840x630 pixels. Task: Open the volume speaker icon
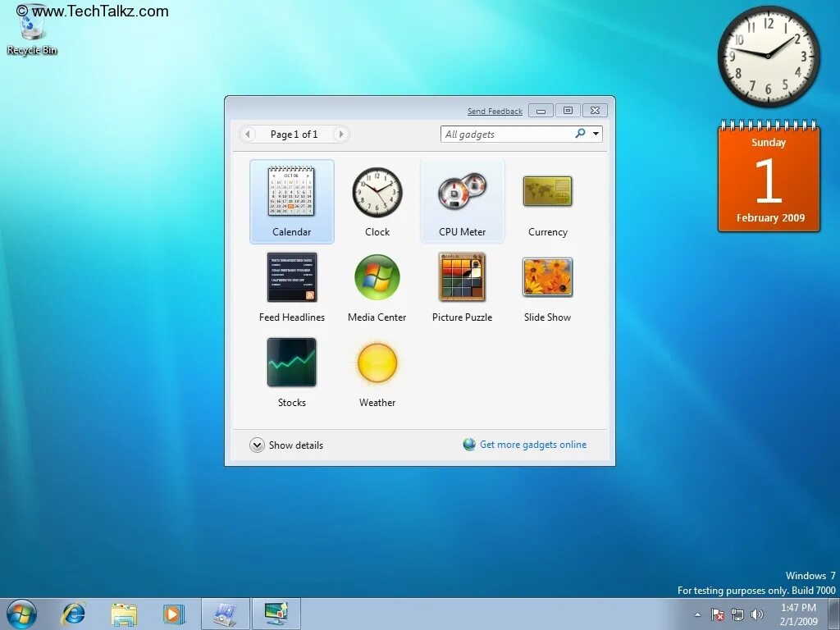coord(757,614)
